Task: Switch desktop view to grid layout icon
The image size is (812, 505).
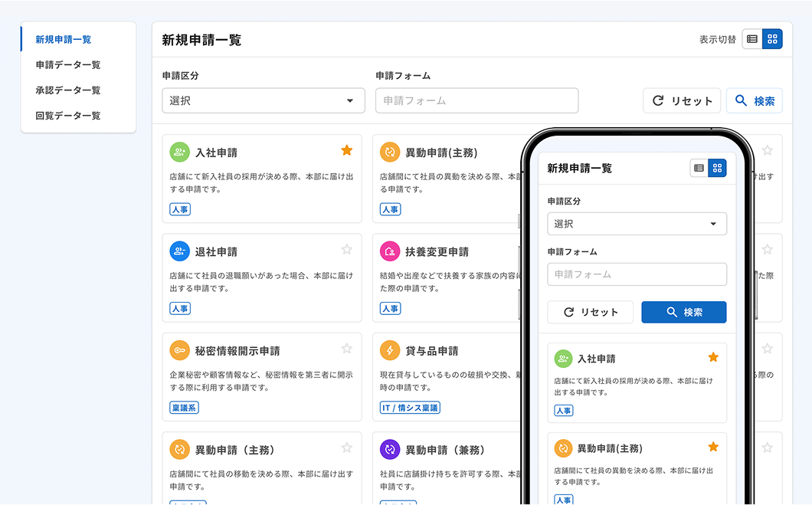Action: tap(772, 39)
